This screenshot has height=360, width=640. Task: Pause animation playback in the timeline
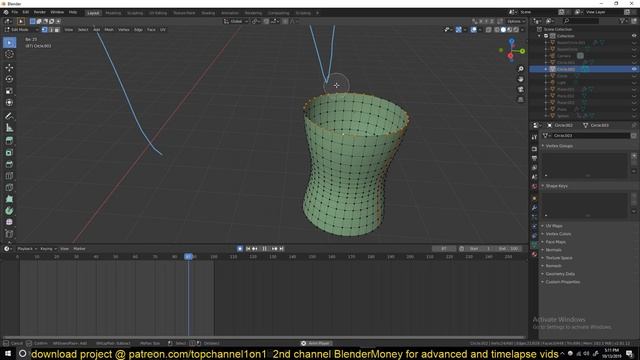264,249
